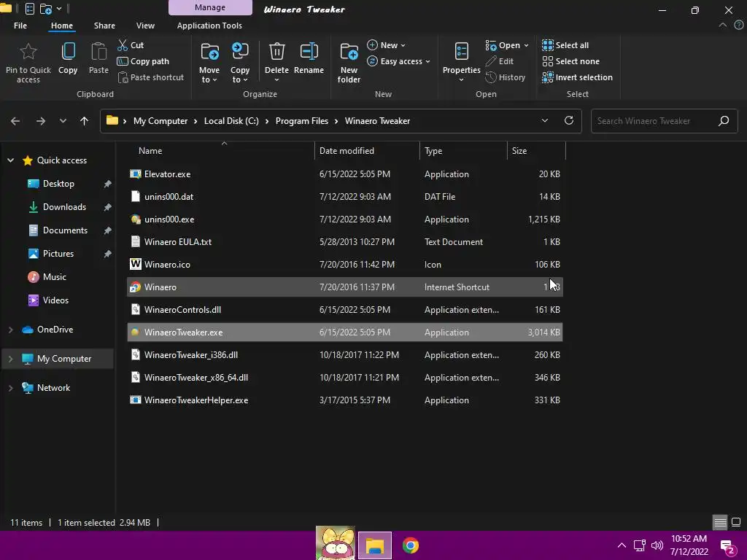Click the volume icon in tray
747x560 pixels.
click(x=657, y=545)
